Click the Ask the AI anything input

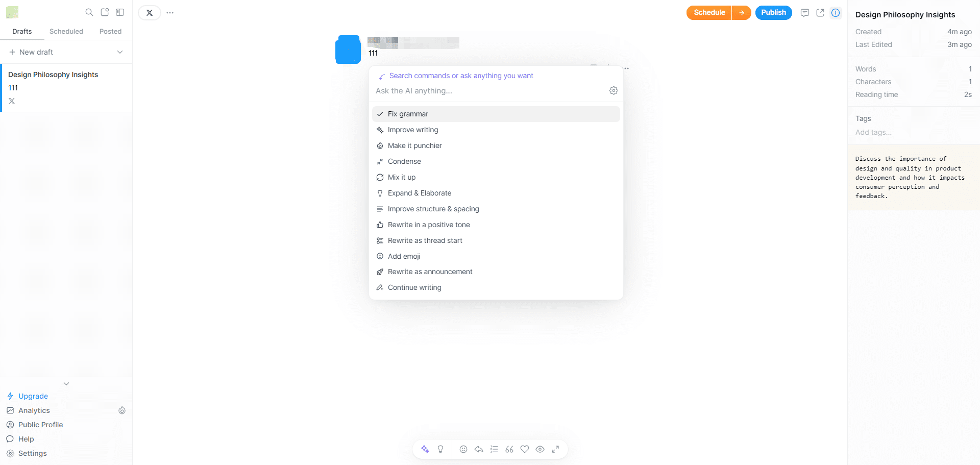tap(485, 91)
